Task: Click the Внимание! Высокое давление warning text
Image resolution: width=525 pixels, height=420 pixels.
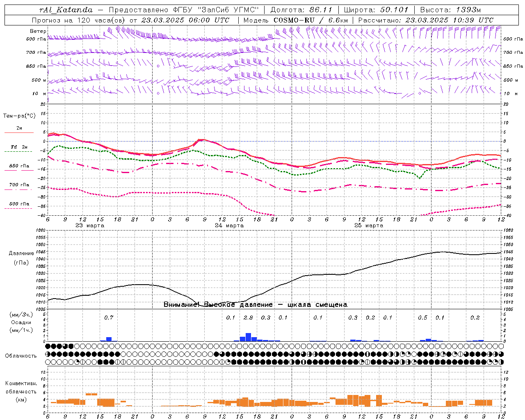Action: point(256,305)
